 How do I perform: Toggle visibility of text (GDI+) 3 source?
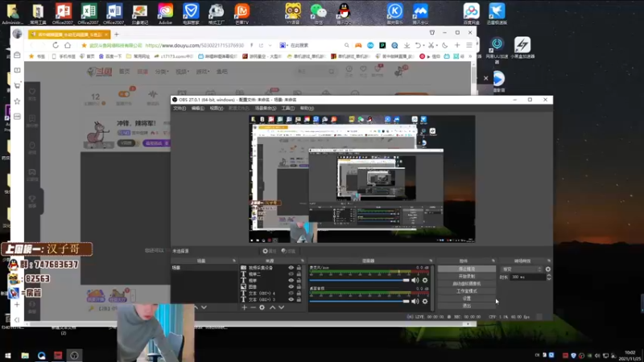pyautogui.click(x=291, y=299)
